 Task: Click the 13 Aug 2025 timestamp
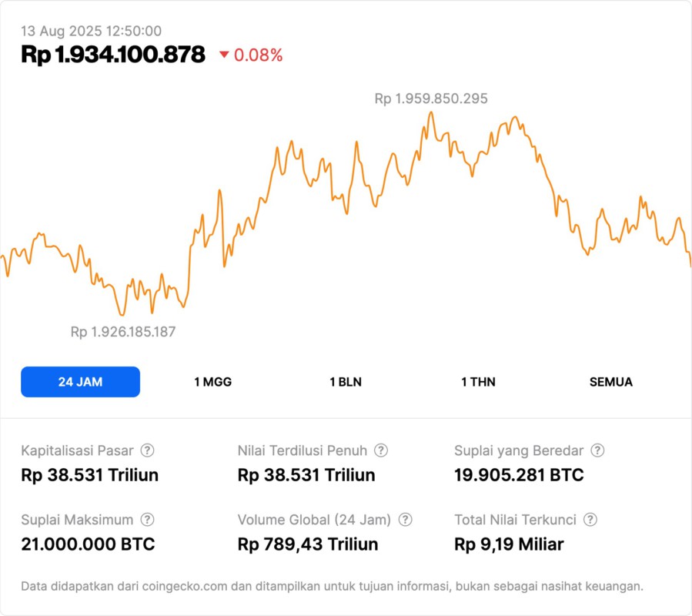[91, 31]
